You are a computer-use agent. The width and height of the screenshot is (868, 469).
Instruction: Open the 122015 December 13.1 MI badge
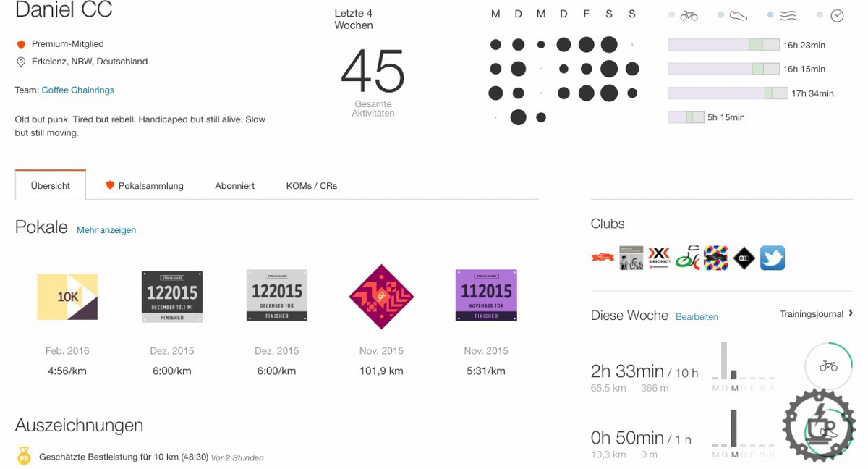pyautogui.click(x=172, y=296)
